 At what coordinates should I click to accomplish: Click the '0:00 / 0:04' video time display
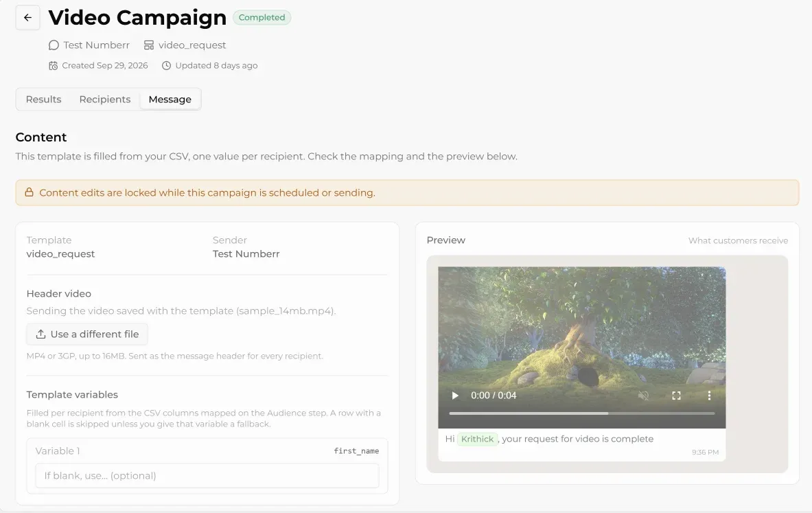(x=494, y=396)
